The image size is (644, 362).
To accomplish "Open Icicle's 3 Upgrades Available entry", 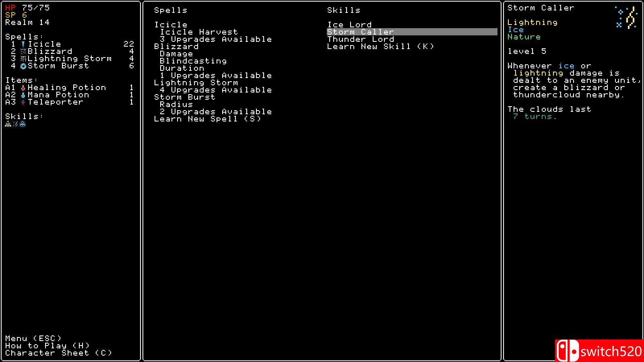I will 216,39.
